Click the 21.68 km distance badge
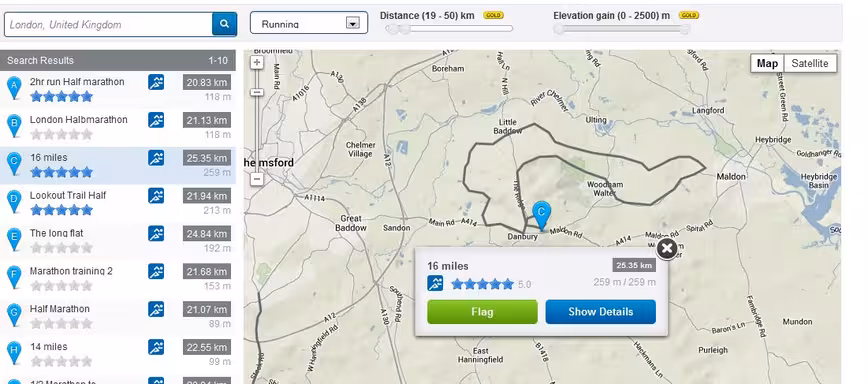Viewport: 868px width, 384px height. (206, 272)
